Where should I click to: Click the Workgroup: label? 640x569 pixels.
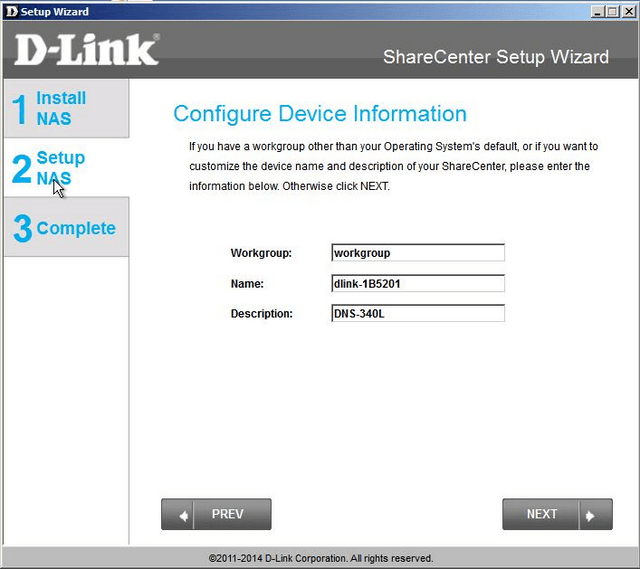pyautogui.click(x=261, y=253)
